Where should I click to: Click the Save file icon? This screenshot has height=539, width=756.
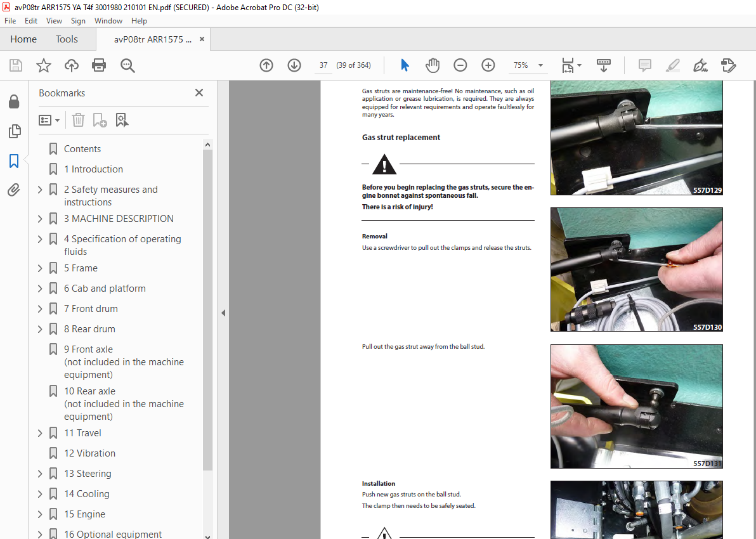pyautogui.click(x=16, y=65)
